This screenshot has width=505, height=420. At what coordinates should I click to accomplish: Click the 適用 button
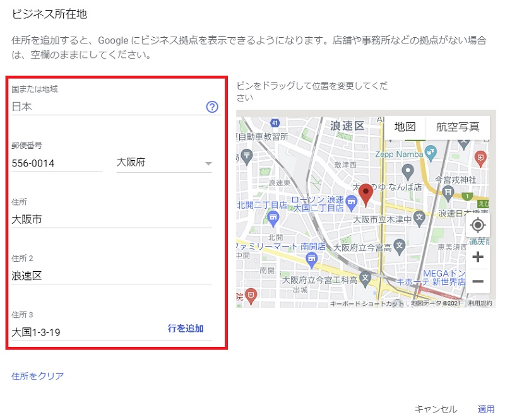[485, 409]
